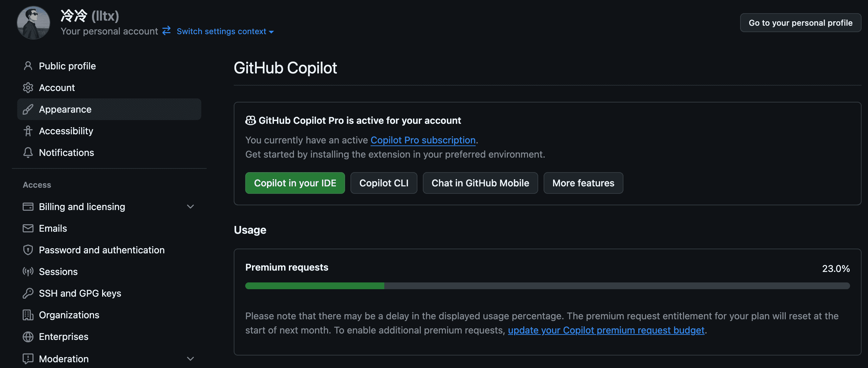This screenshot has height=368, width=868.
Task: Select Chat in GitHub Mobile
Action: pos(480,183)
